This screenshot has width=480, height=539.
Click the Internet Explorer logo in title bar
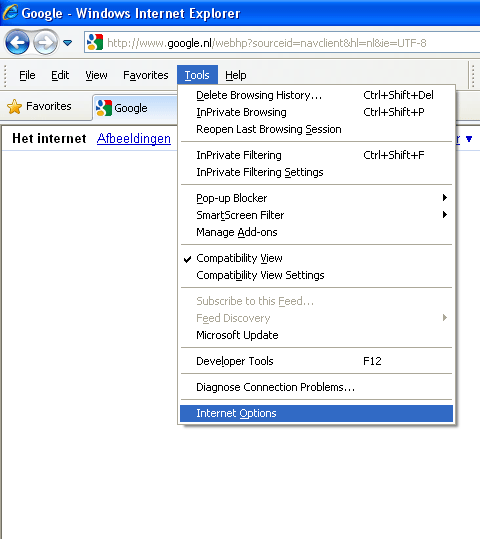[10, 12]
